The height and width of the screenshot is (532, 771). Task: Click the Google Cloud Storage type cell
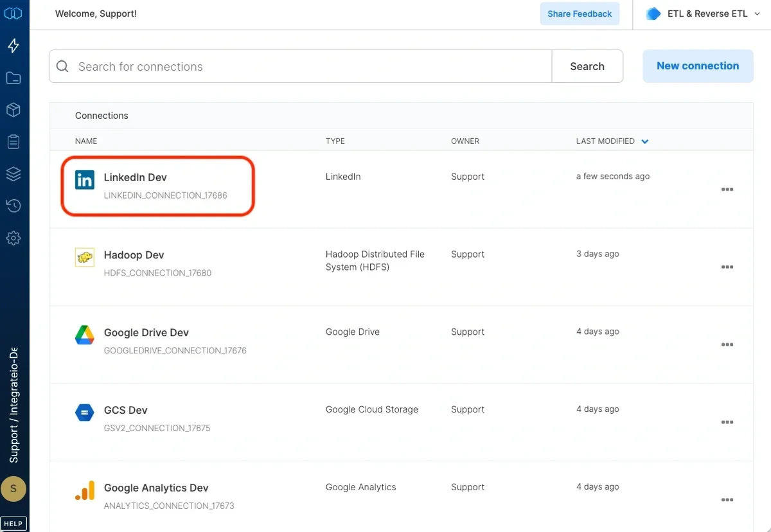click(x=372, y=409)
